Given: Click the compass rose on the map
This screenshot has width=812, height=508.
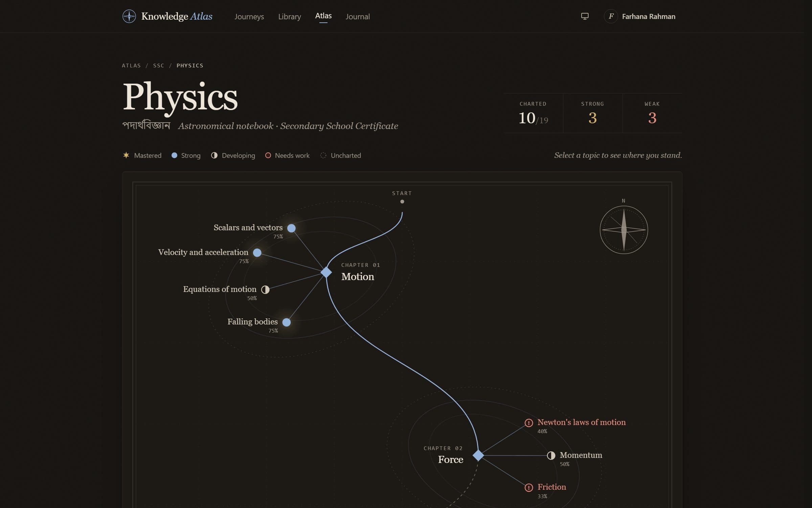Looking at the screenshot, I should tap(624, 230).
